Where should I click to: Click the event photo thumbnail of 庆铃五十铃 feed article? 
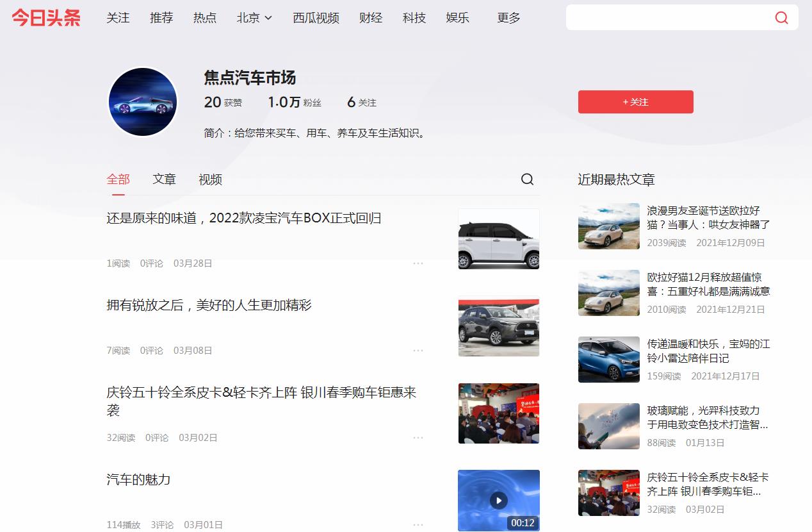click(499, 413)
